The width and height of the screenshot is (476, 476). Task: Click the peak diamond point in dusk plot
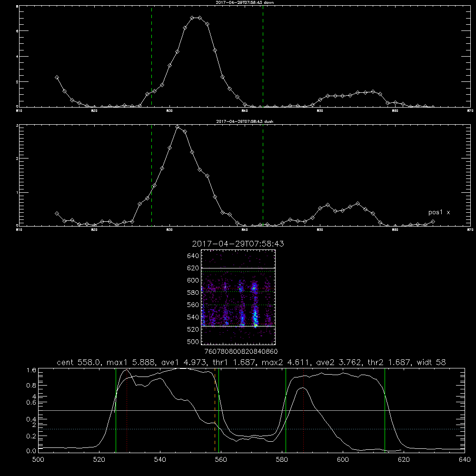[177, 127]
